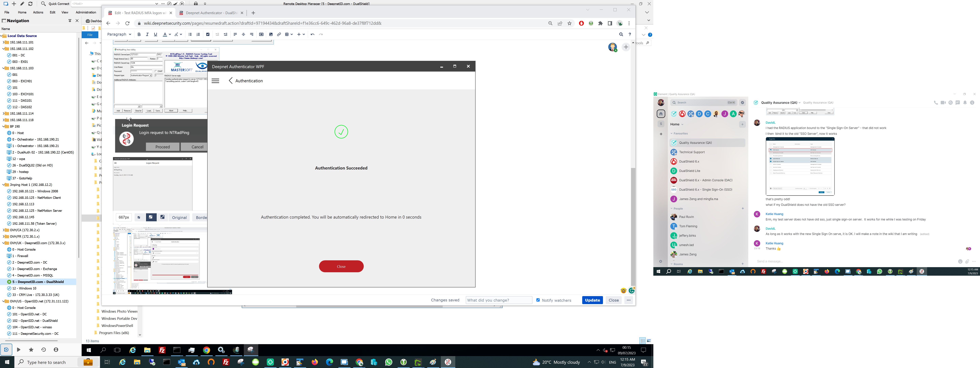Viewport: 980px width, 368px height.
Task: Click the undo arrow in editor
Action: 312,34
